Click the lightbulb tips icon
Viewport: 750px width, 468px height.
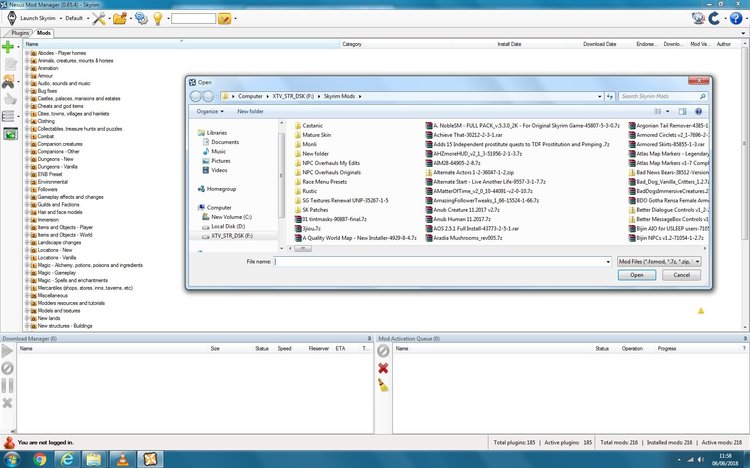(x=157, y=19)
